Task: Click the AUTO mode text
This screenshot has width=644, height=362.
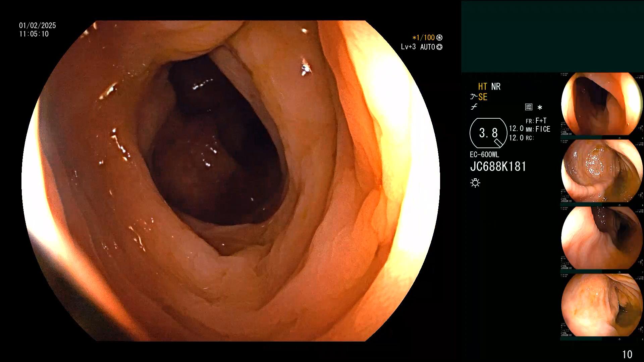Action: pos(428,47)
